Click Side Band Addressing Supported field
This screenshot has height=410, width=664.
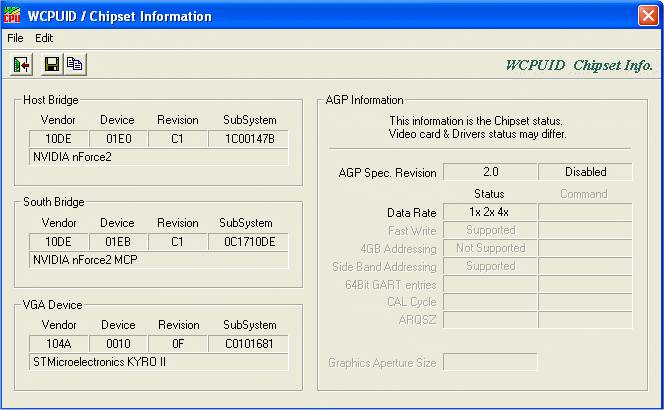tap(490, 266)
